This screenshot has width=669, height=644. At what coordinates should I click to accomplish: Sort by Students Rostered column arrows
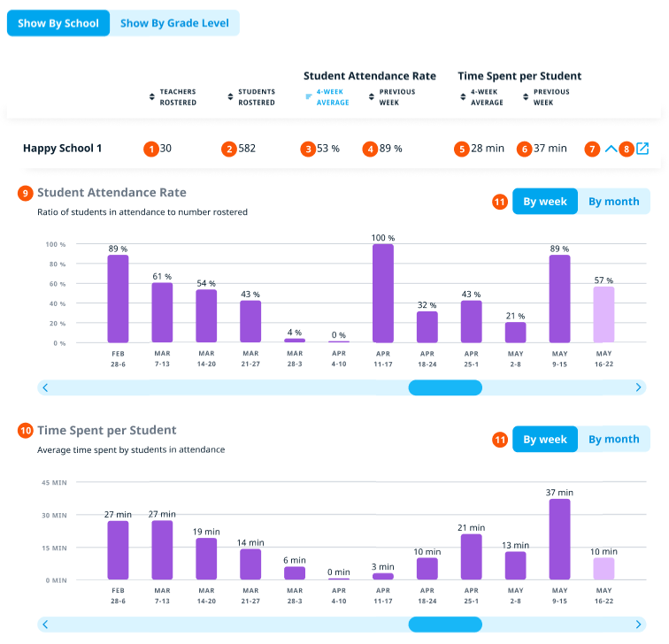(231, 97)
